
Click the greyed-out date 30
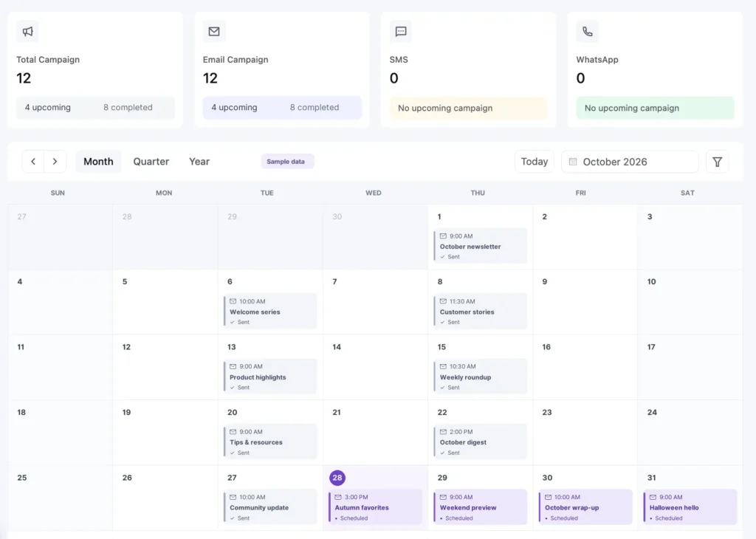pos(337,217)
